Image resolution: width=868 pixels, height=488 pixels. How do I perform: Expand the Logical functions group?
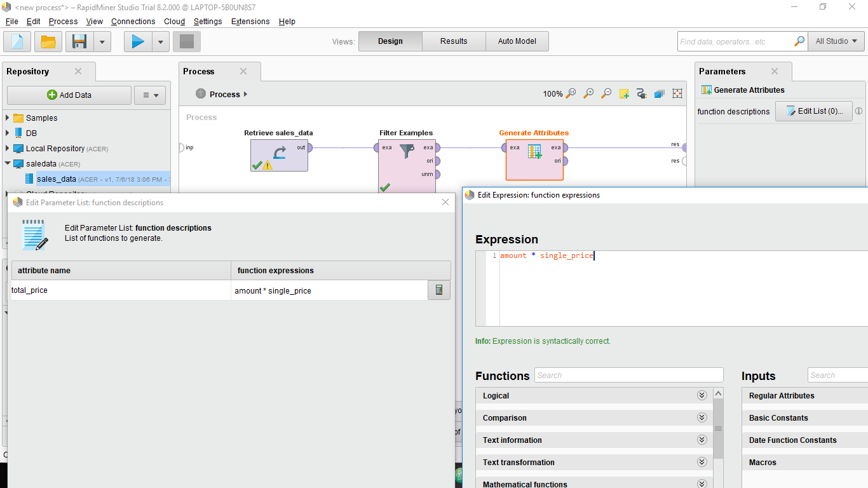click(x=702, y=395)
